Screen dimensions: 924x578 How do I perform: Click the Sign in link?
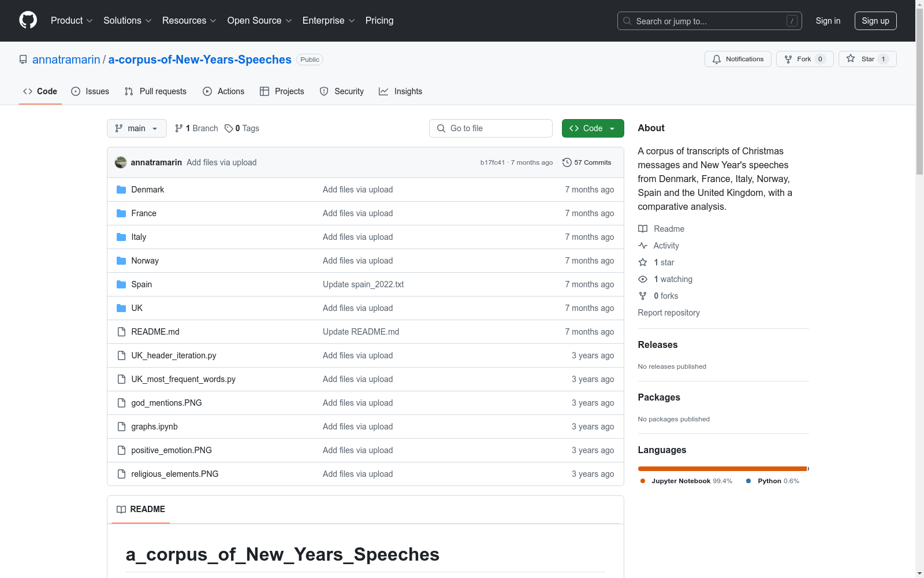click(x=828, y=21)
